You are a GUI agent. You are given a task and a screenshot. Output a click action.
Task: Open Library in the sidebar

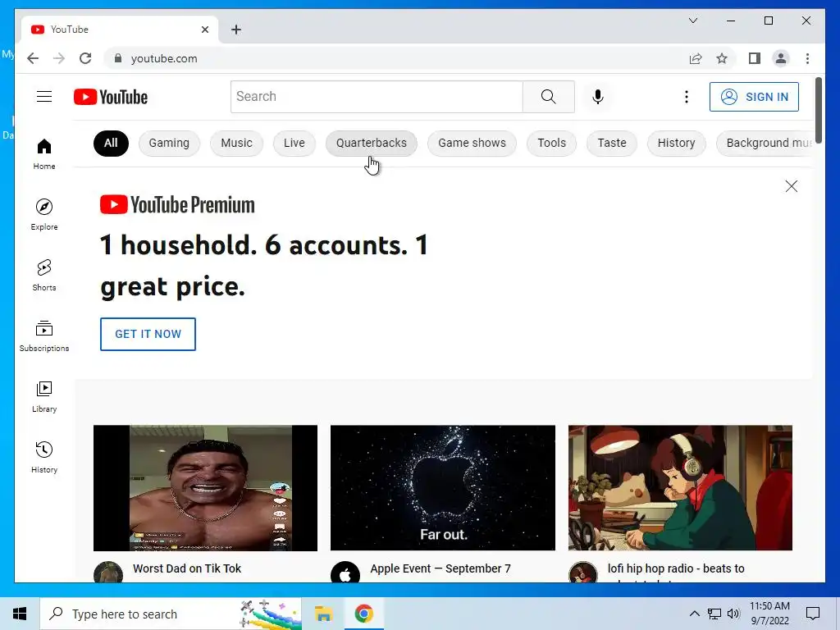pyautogui.click(x=44, y=396)
